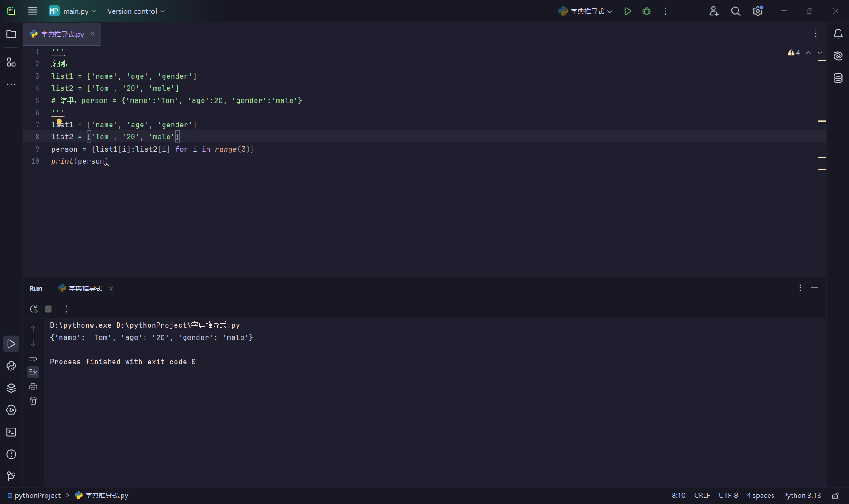Image resolution: width=849 pixels, height=504 pixels.
Task: Click the line 9 warning marker stripe
Action: (x=822, y=157)
